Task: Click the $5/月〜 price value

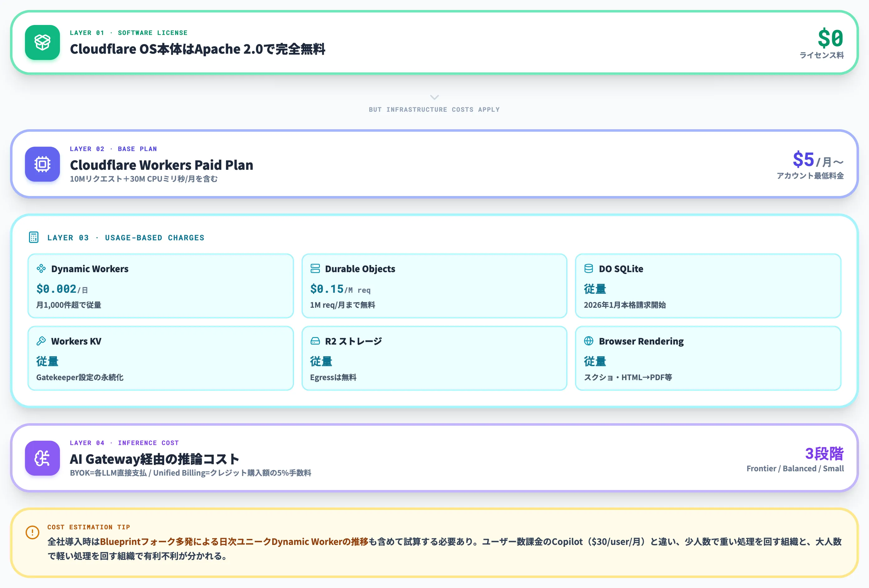Action: [818, 160]
